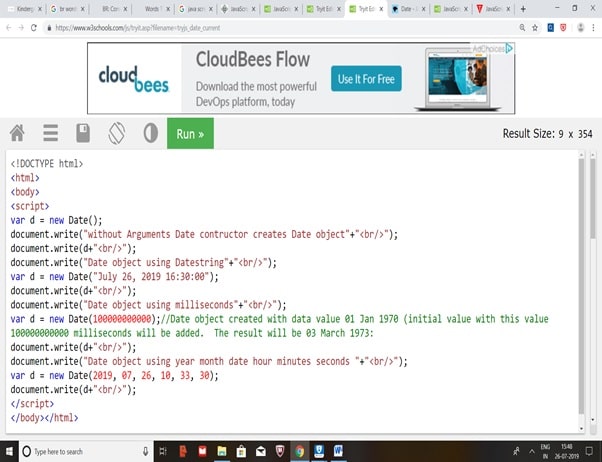Go to the W3Schools home icon
This screenshot has height=462, width=602.
(x=17, y=133)
